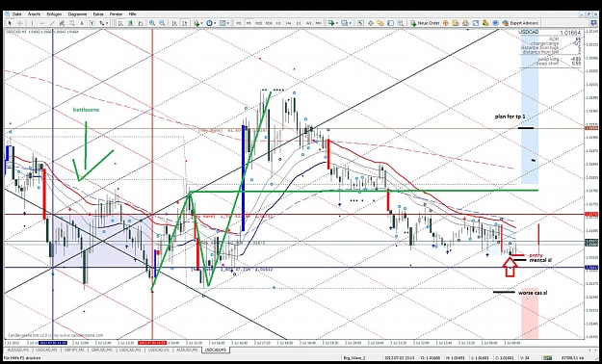Toggle chart shift from right edge
Image resolution: width=602 pixels, height=364 pixels.
coord(184,23)
